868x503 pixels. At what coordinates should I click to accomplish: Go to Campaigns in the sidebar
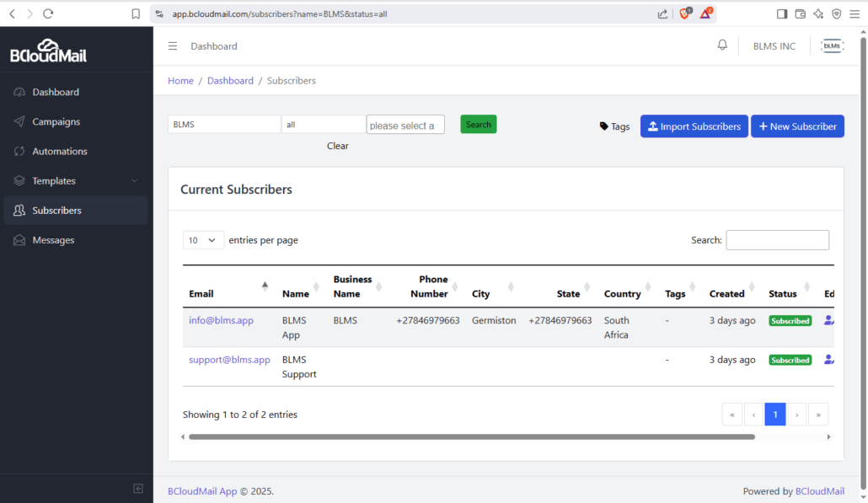76,121
